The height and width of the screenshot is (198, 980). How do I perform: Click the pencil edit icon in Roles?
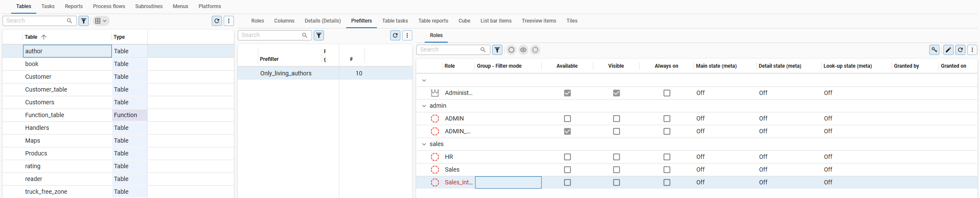click(x=948, y=50)
